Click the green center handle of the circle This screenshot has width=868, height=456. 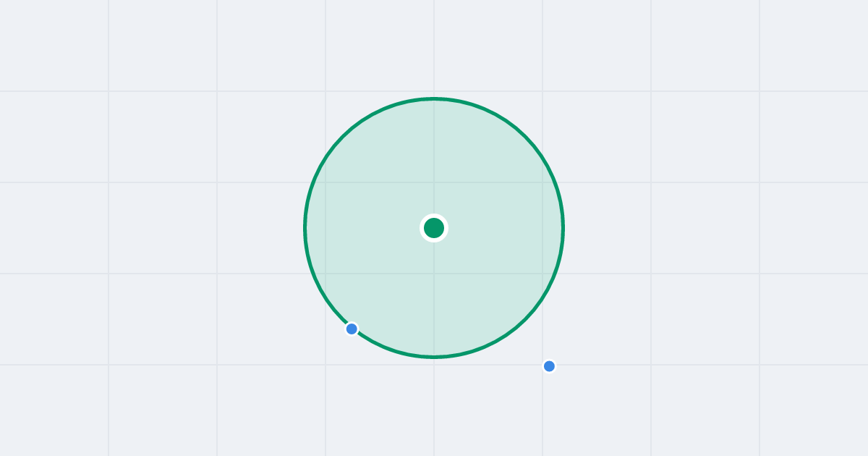[x=434, y=228]
